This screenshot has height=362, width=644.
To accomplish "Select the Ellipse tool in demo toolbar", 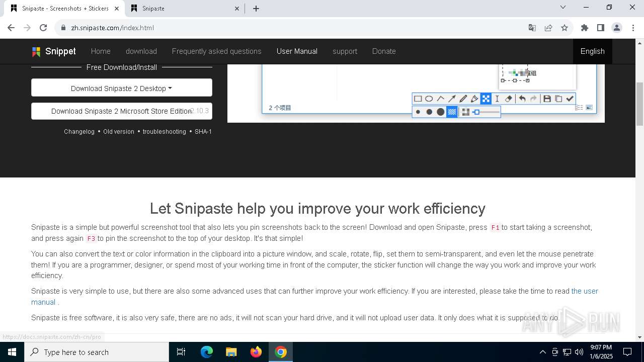I will click(429, 99).
